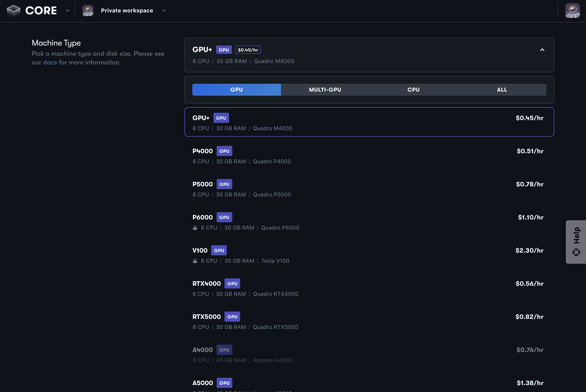Open the Help side tab

[576, 242]
